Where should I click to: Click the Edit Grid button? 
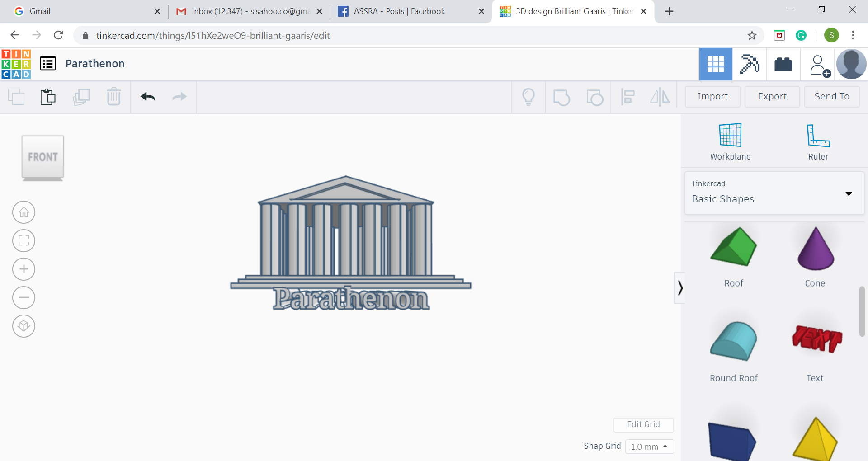(643, 425)
